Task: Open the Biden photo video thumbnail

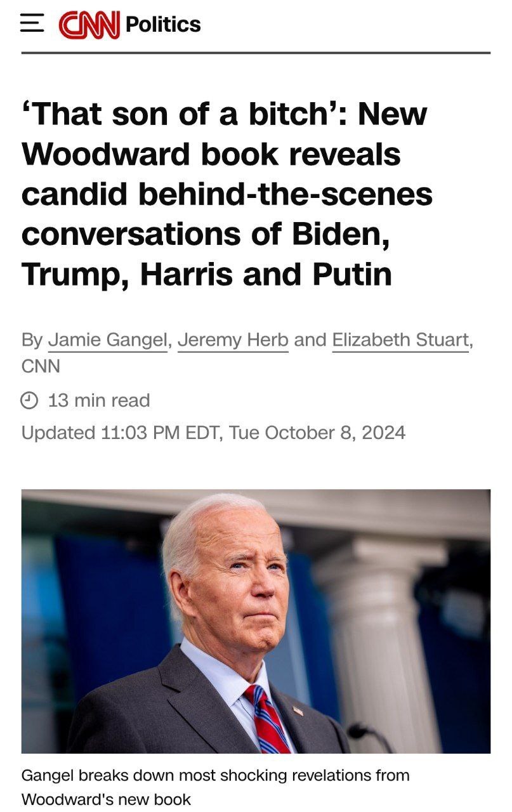Action: 256,621
